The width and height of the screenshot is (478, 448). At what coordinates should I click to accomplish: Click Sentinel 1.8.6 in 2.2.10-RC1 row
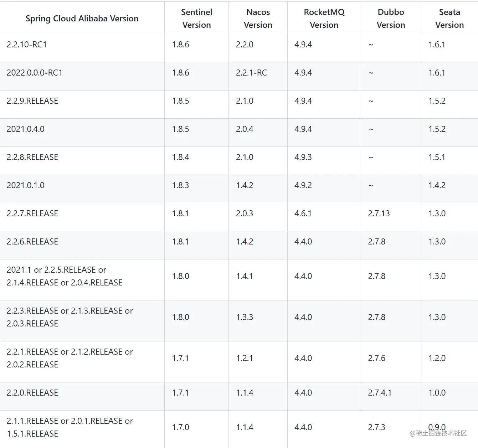pos(180,45)
